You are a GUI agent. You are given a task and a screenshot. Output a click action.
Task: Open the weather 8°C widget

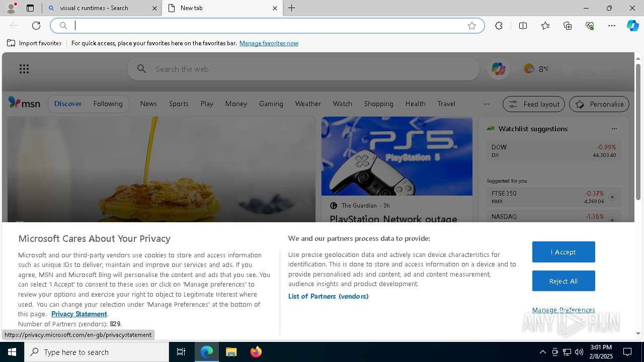coord(536,69)
